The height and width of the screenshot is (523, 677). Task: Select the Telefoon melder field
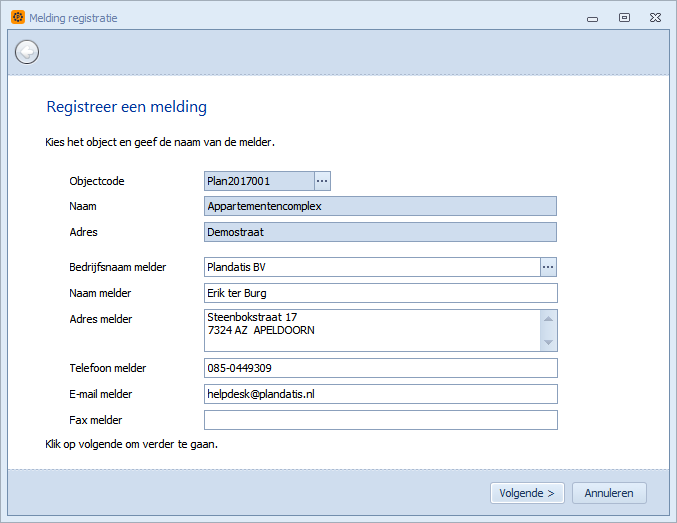[x=381, y=368]
